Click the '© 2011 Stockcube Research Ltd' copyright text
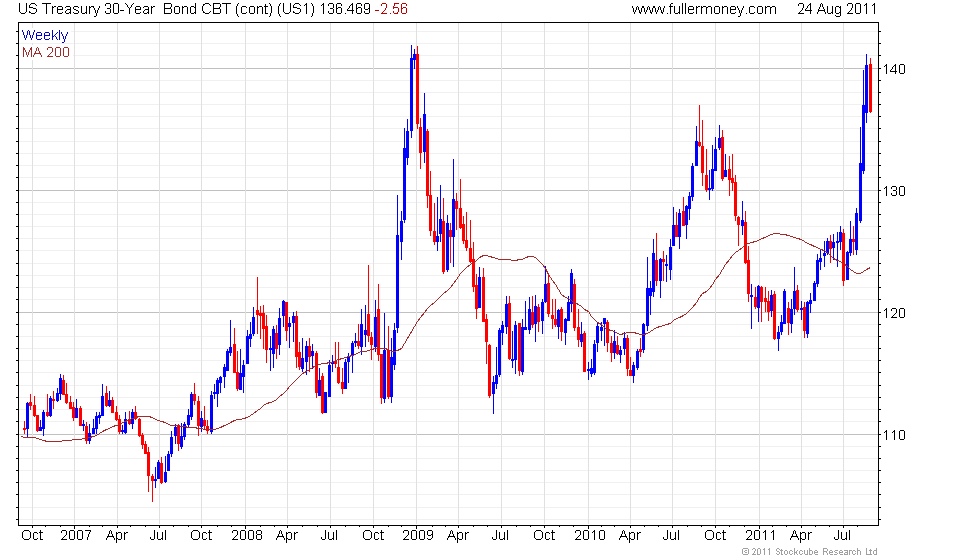The width and height of the screenshot is (960, 560). click(809, 552)
